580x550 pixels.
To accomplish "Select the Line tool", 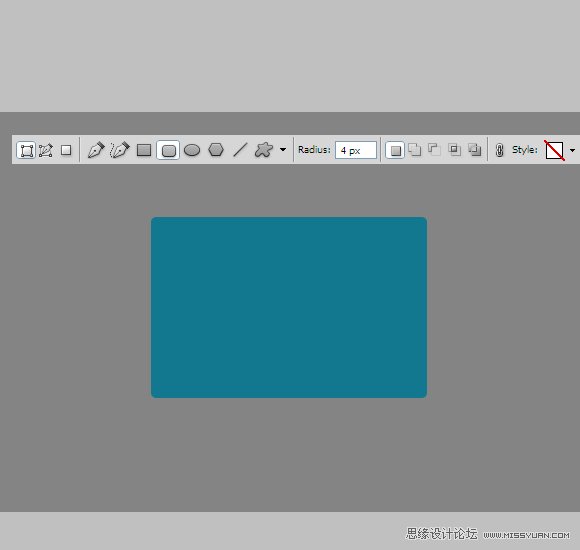I will coord(240,150).
